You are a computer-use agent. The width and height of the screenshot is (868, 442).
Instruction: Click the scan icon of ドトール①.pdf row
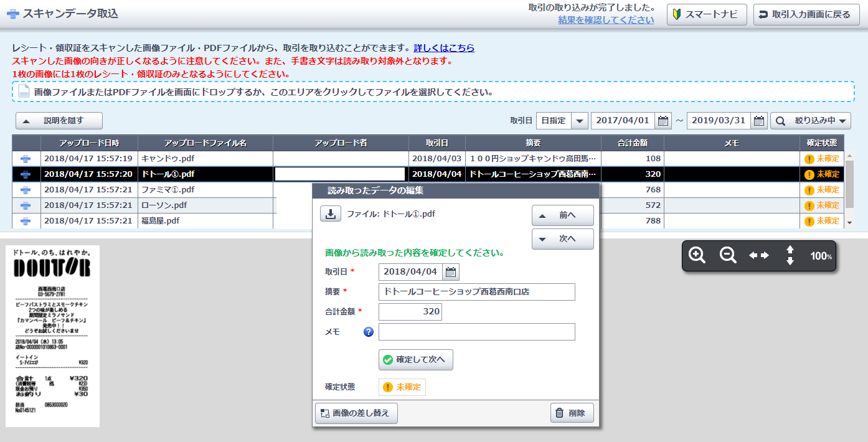(26, 174)
